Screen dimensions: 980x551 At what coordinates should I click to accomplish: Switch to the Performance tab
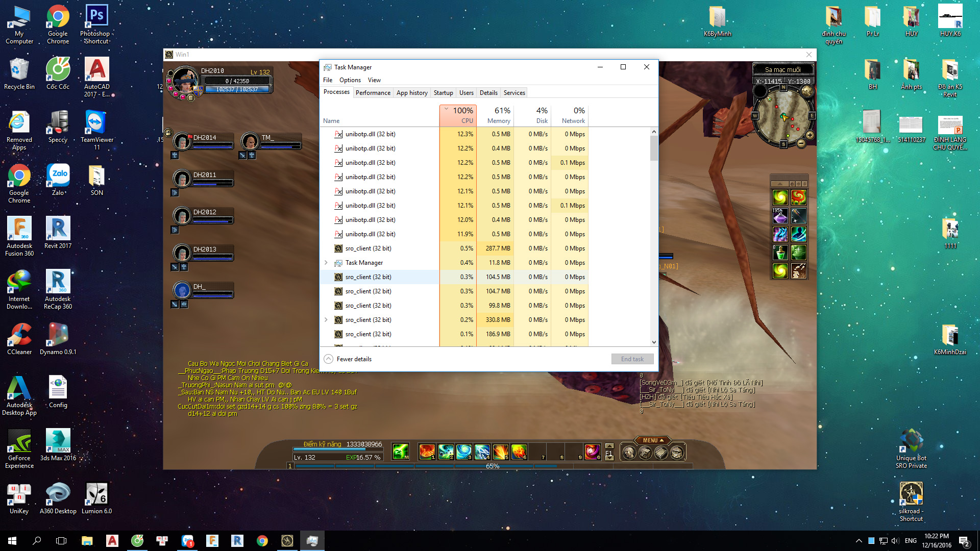(373, 93)
